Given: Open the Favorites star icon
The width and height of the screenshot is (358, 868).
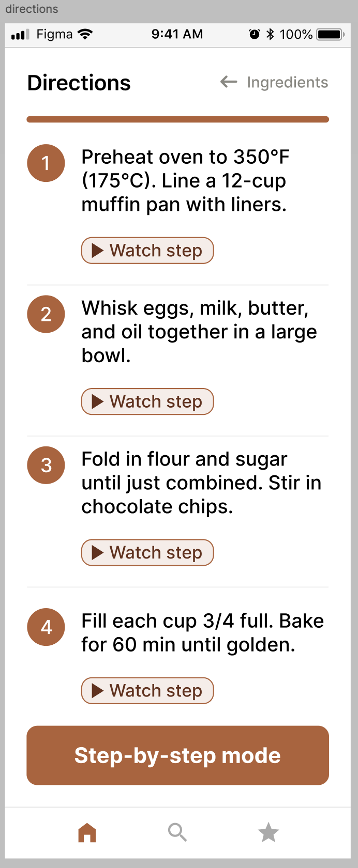Looking at the screenshot, I should coord(268,832).
